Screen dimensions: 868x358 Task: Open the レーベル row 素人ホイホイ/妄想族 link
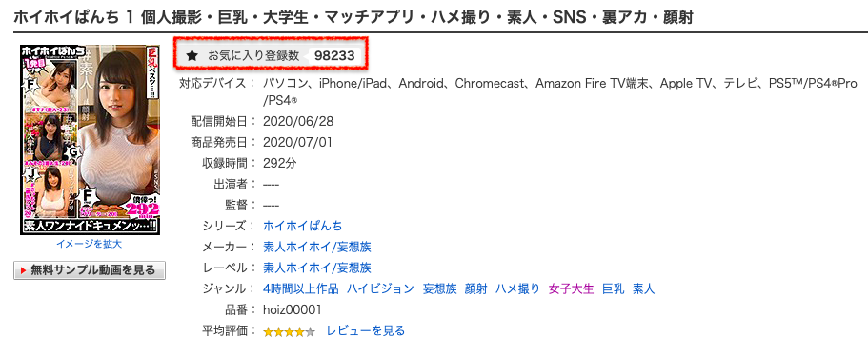pyautogui.click(x=316, y=268)
